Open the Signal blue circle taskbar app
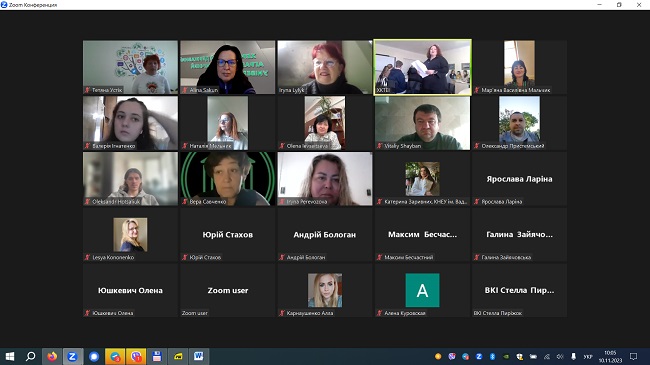Image resolution: width=650 pixels, height=365 pixels. point(94,356)
